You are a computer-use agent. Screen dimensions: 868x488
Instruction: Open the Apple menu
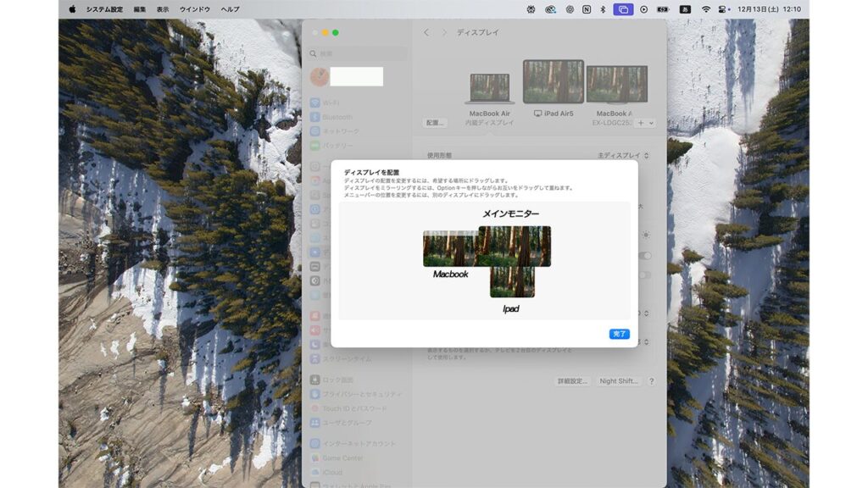pyautogui.click(x=72, y=9)
